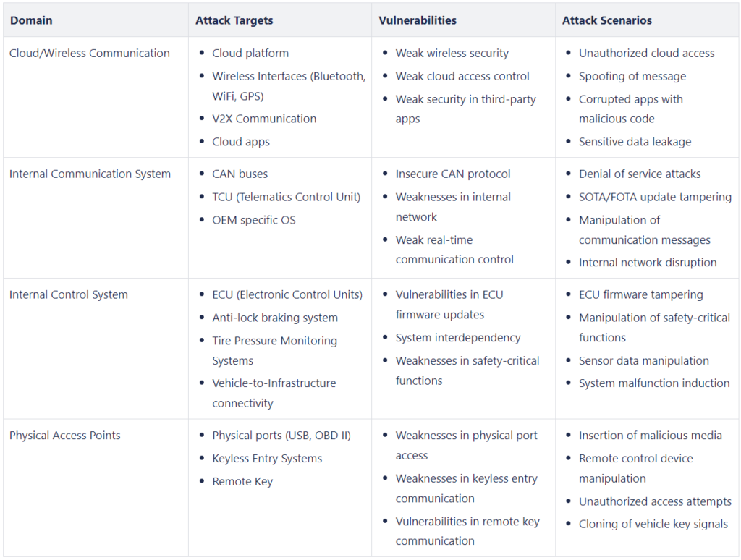Click the Attack Scenarios column header

click(606, 20)
